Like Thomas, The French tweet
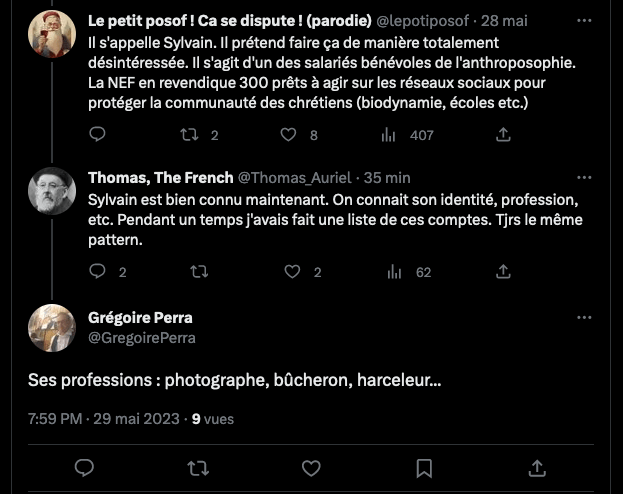 (x=292, y=271)
